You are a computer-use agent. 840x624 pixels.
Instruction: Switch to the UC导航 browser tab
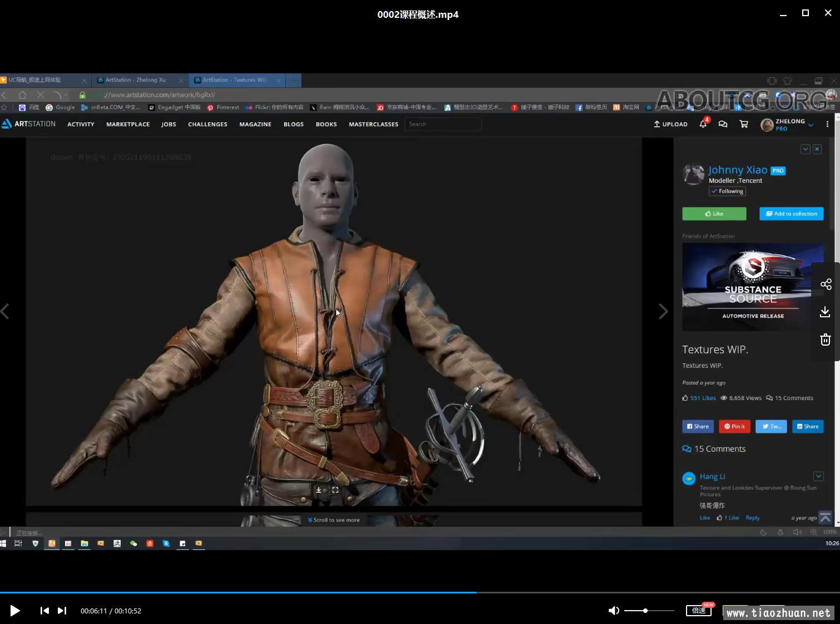[x=44, y=80]
